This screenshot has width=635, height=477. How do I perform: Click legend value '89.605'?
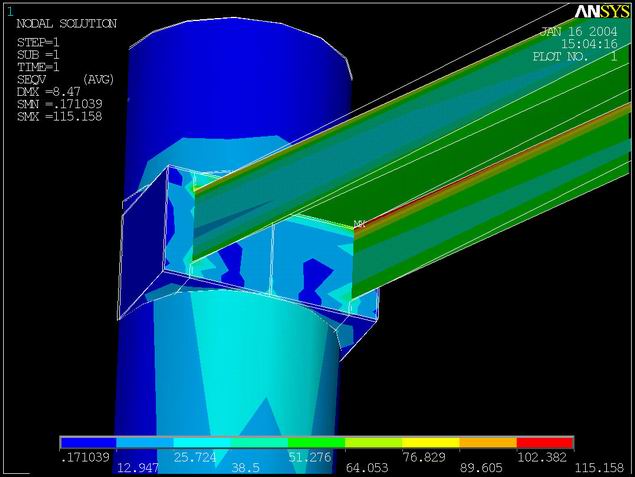tap(481, 468)
